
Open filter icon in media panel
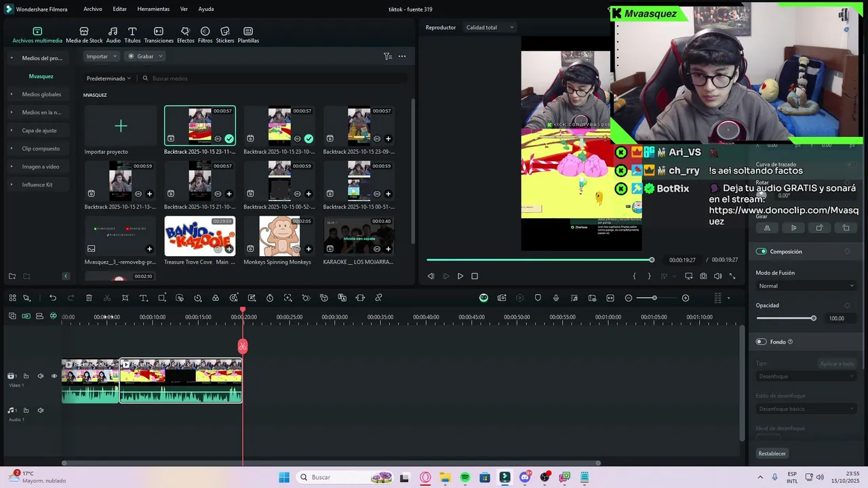[387, 56]
